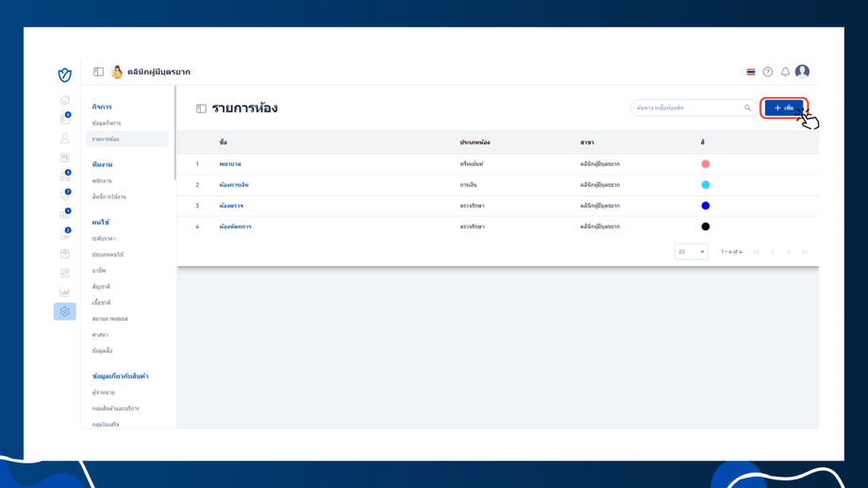868x488 pixels.
Task: Select รายการห้อง in the sidebar
Action: pos(126,139)
